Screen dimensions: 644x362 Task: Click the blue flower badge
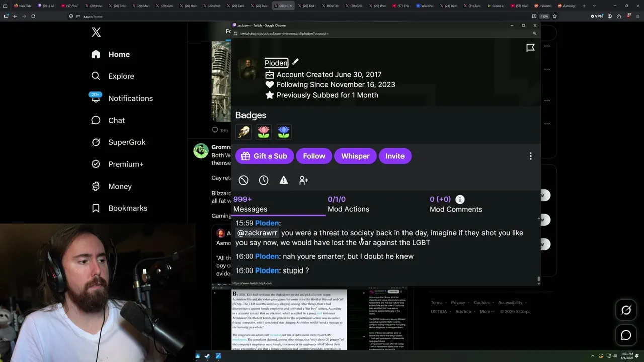(284, 132)
